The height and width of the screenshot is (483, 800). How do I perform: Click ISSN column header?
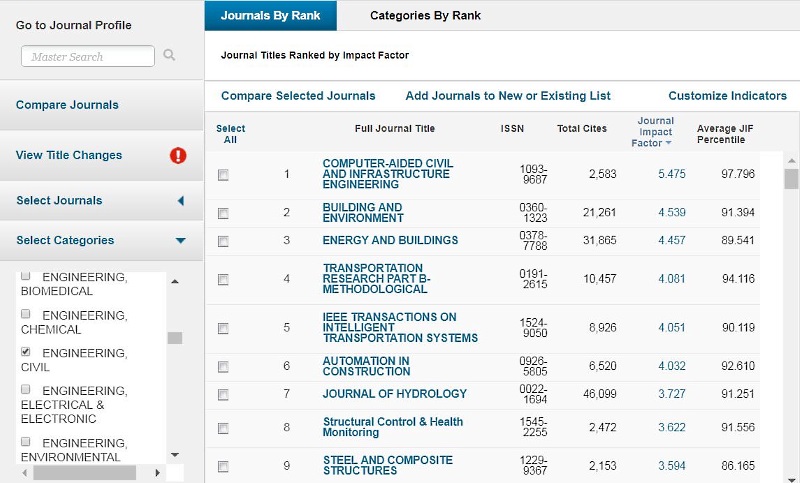(512, 129)
